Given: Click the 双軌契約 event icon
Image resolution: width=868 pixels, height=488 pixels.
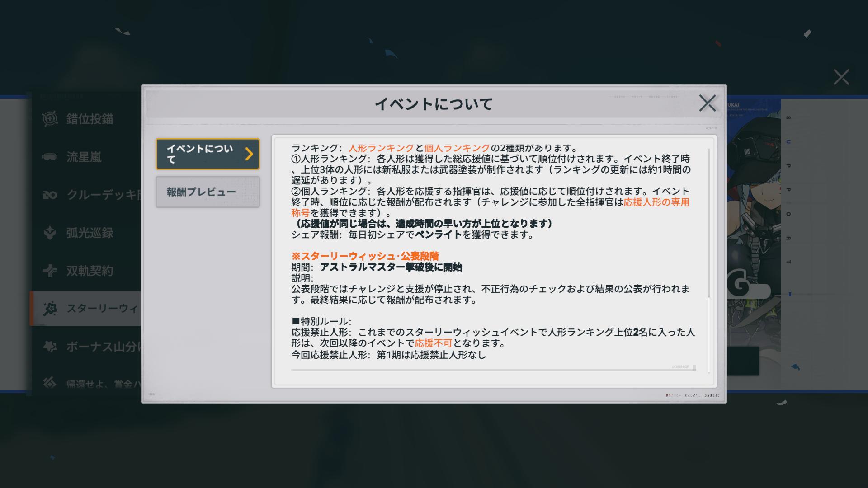Looking at the screenshot, I should [x=50, y=271].
